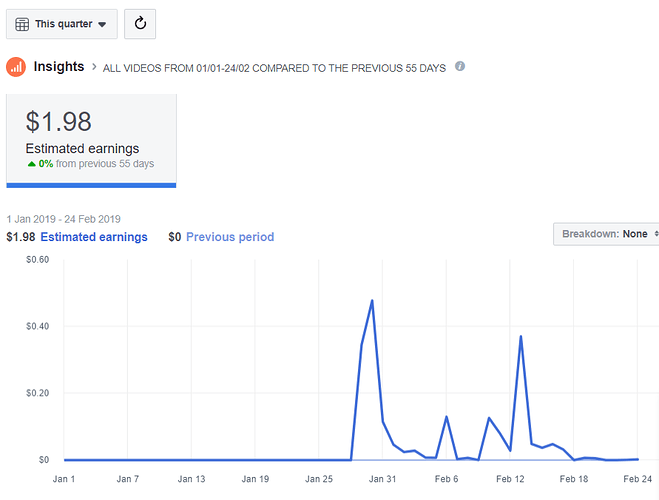The height and width of the screenshot is (500, 659).
Task: Open the Breakdown: None dropdown
Action: pos(606,234)
